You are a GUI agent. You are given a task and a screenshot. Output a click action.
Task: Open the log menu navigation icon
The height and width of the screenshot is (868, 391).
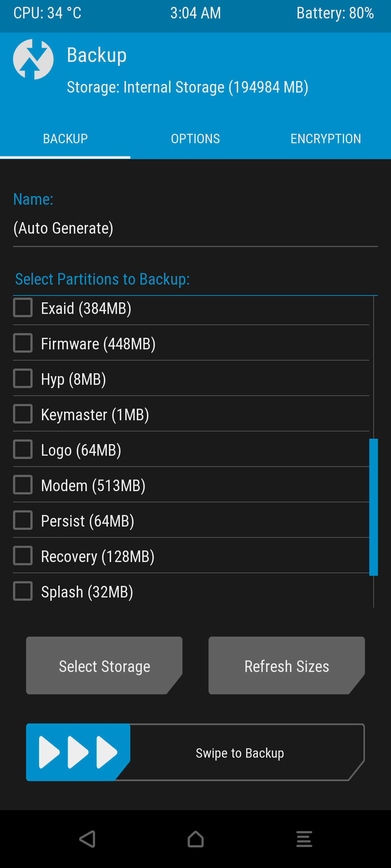304,839
